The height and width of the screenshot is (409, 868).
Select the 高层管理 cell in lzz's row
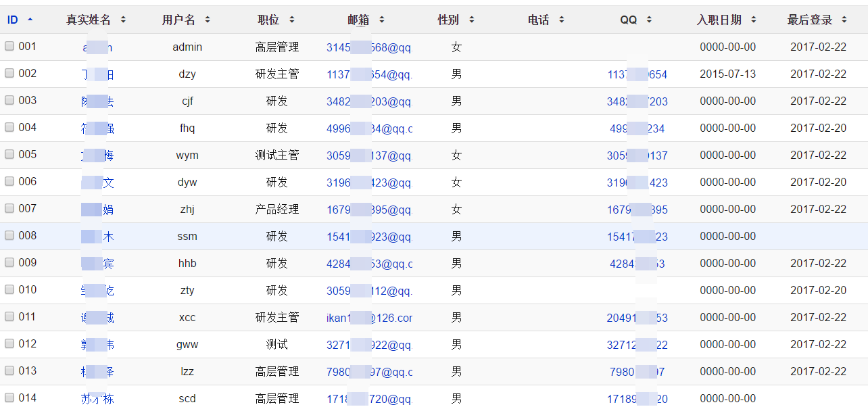[277, 372]
